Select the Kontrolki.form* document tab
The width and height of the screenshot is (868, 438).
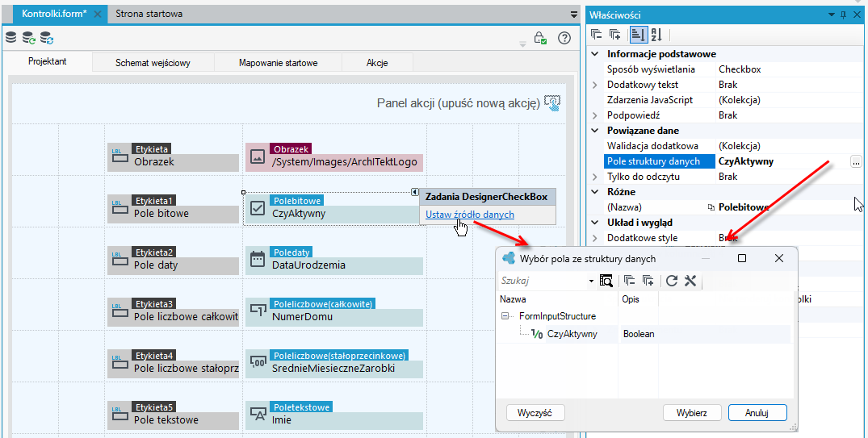pos(54,14)
